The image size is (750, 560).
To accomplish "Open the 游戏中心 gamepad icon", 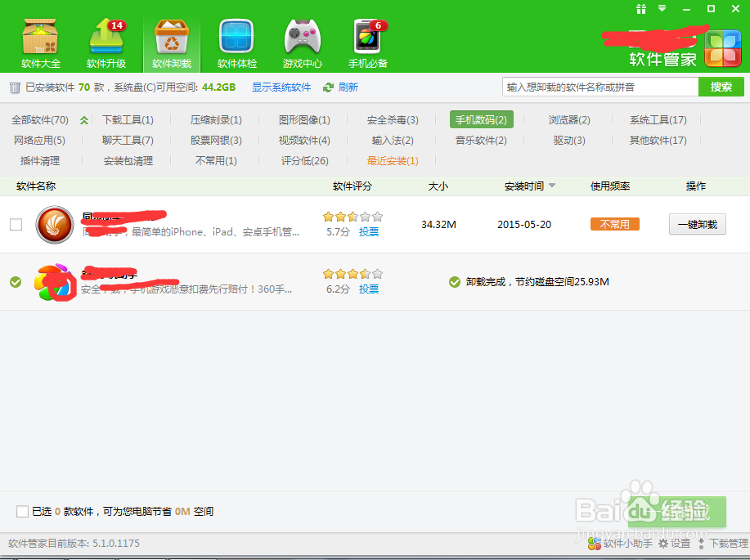I will coord(303,43).
